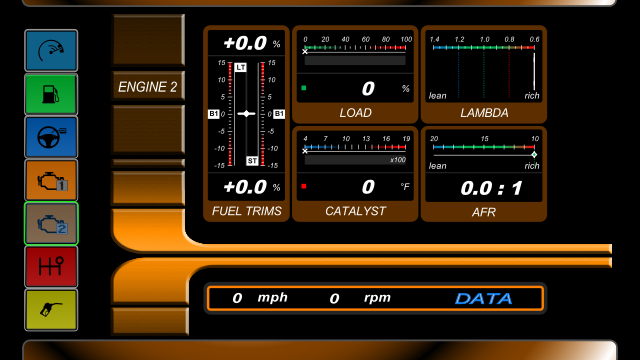Screen dimensions: 640x360
Task: Click the ENGINE 2 label tab
Action: tap(148, 87)
